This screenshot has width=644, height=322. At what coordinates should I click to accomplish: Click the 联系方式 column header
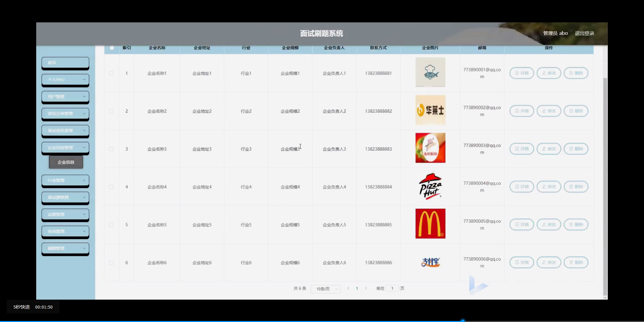pyautogui.click(x=378, y=48)
